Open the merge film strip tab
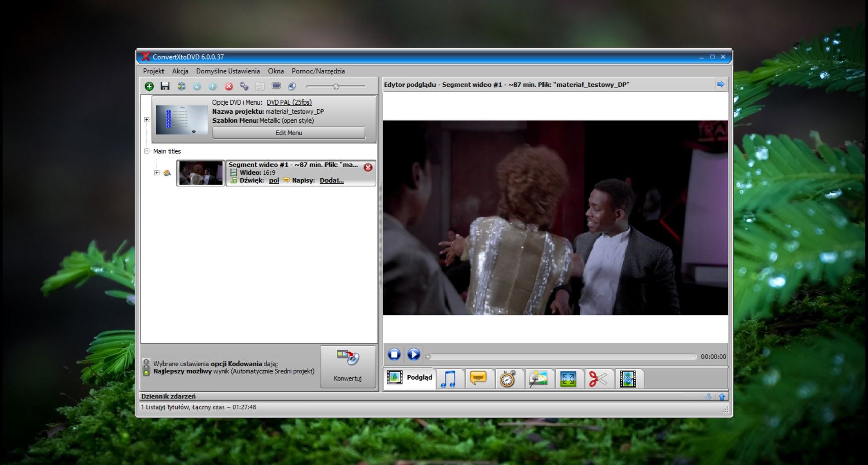The image size is (868, 465). (628, 379)
